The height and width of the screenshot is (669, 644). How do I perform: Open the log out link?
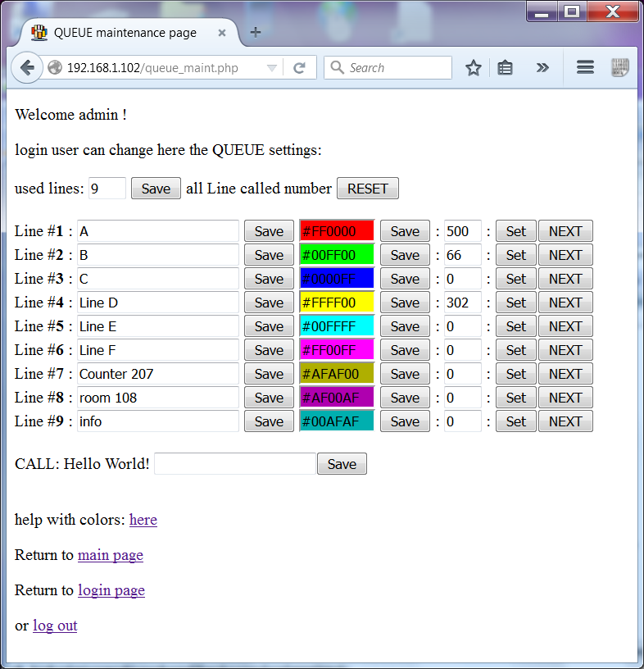coord(55,626)
